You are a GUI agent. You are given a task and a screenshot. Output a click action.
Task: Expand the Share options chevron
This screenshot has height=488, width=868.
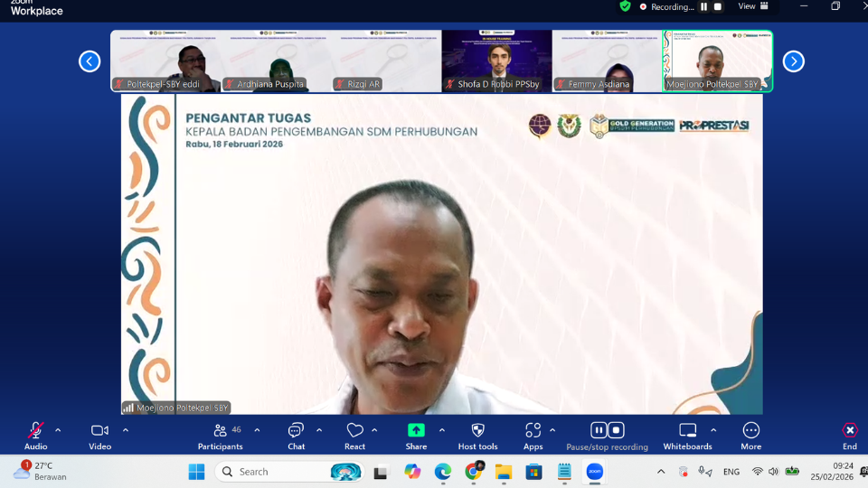(442, 430)
